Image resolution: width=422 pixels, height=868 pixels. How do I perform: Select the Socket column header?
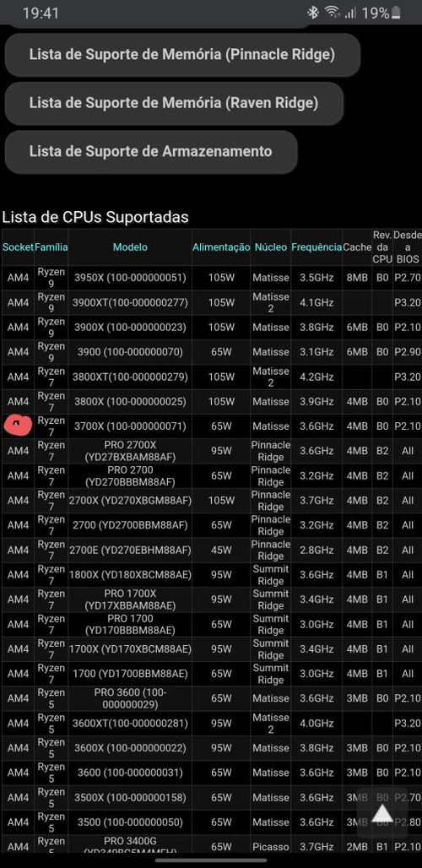tap(18, 247)
